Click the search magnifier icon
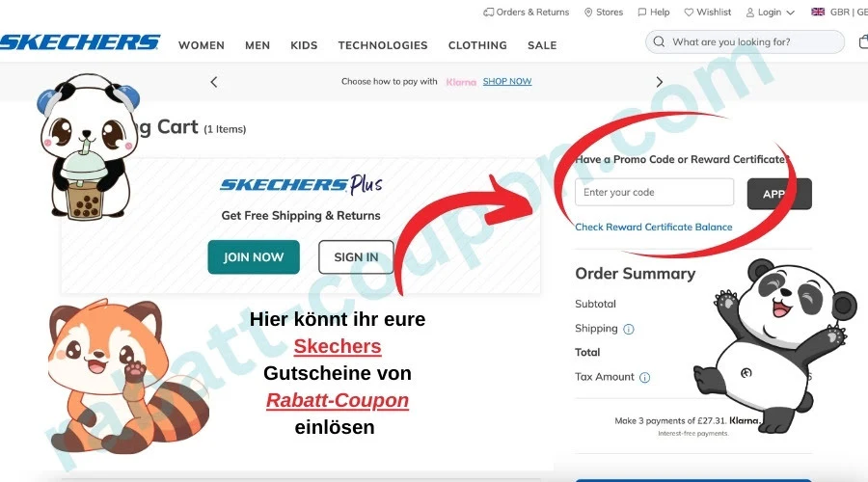Viewport: 868px width, 482px height. tap(659, 41)
